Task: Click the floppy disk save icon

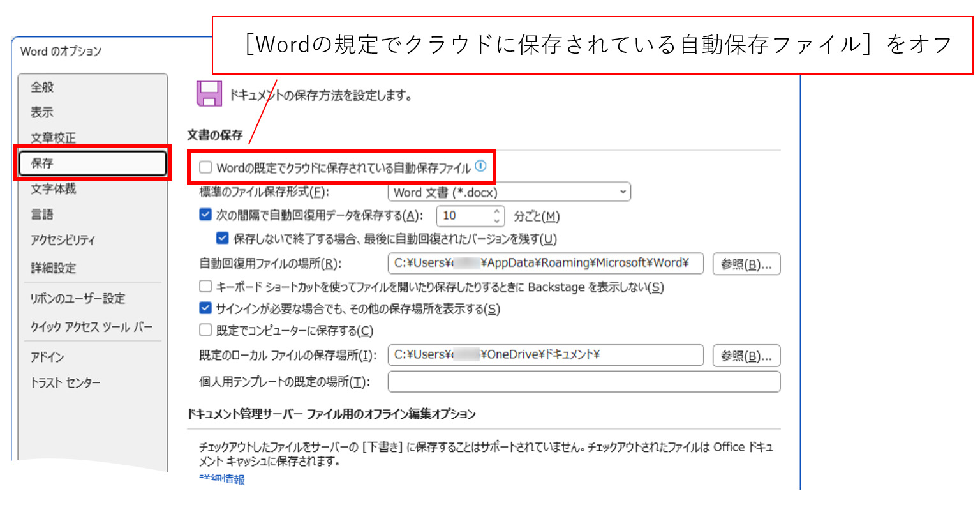Action: [209, 94]
